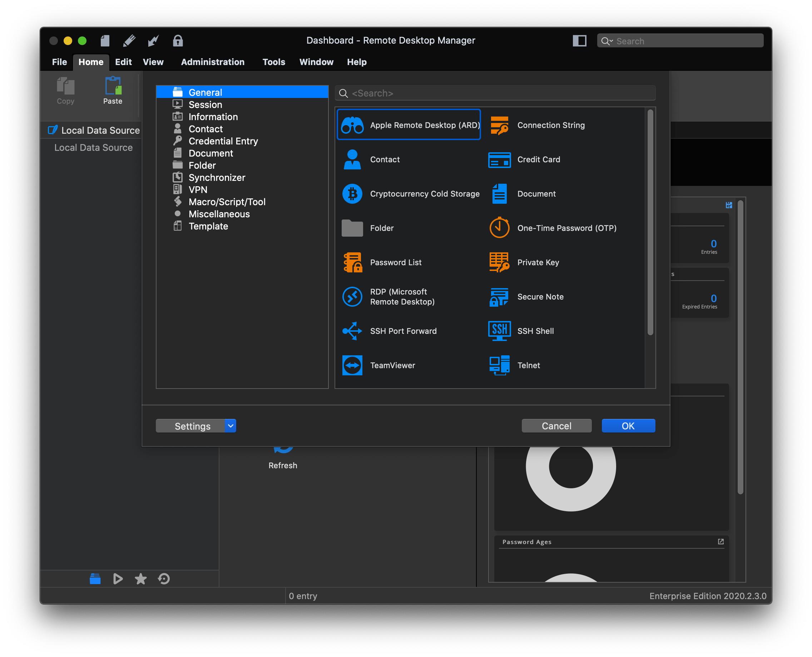Open the File menu

click(59, 62)
